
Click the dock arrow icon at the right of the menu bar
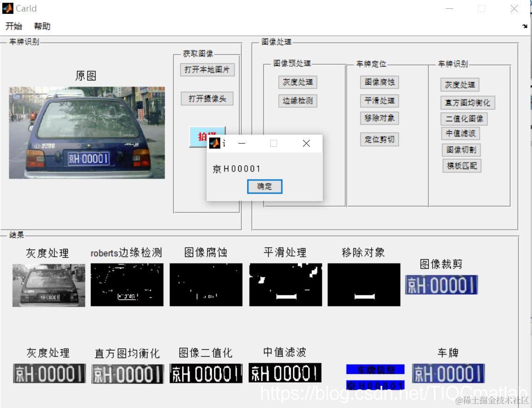(x=525, y=26)
